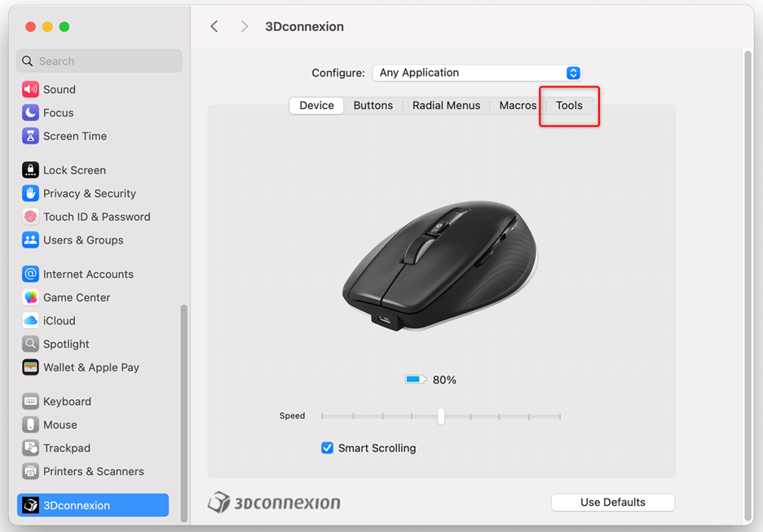Select the Wallet & Apple Pay icon

click(30, 367)
